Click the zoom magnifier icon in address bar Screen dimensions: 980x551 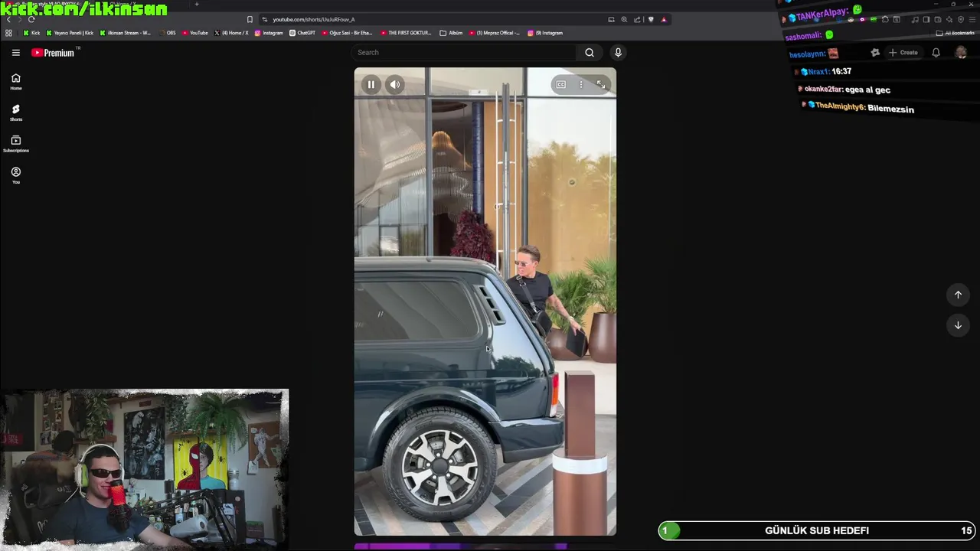pos(624,19)
